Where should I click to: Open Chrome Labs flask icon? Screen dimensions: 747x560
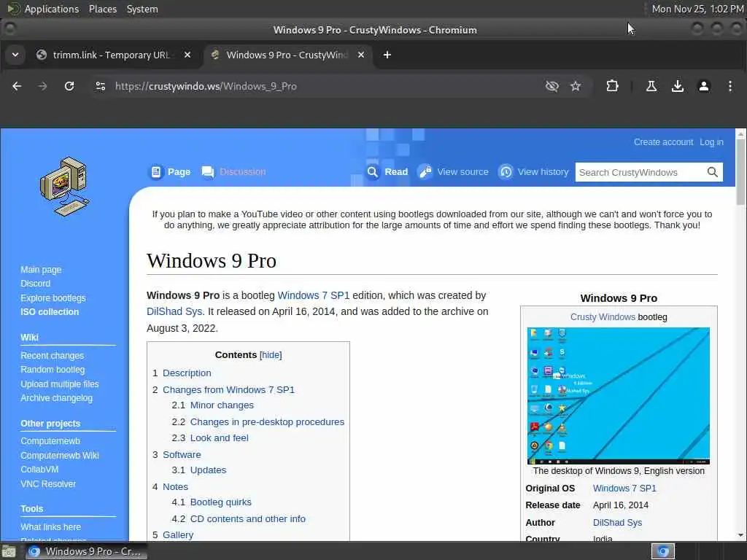(651, 86)
